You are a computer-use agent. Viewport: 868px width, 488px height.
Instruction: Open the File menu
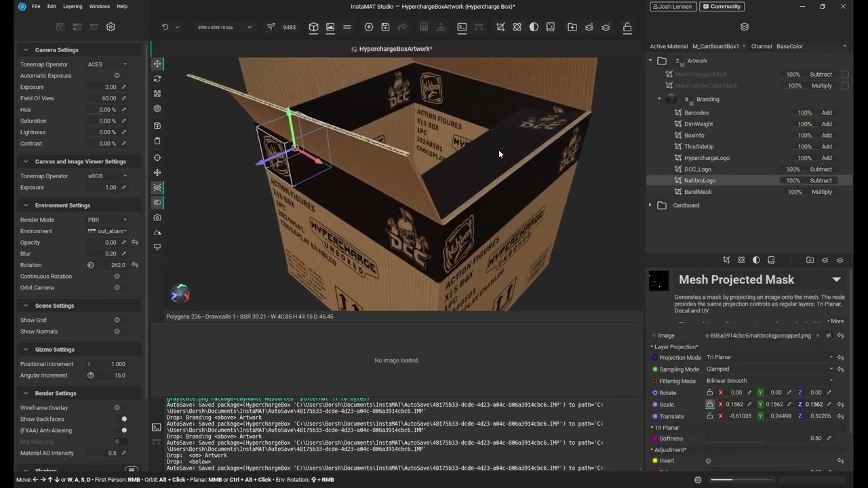click(x=36, y=6)
